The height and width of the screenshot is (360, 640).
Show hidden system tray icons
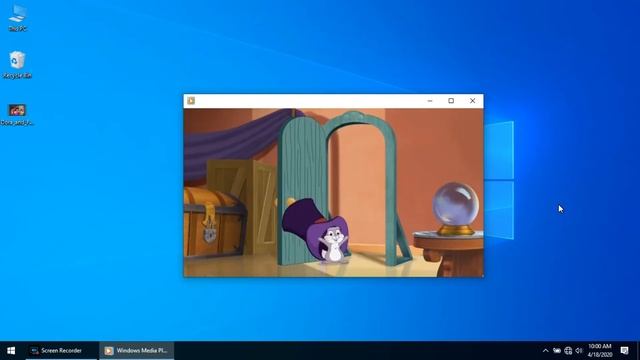pos(546,351)
